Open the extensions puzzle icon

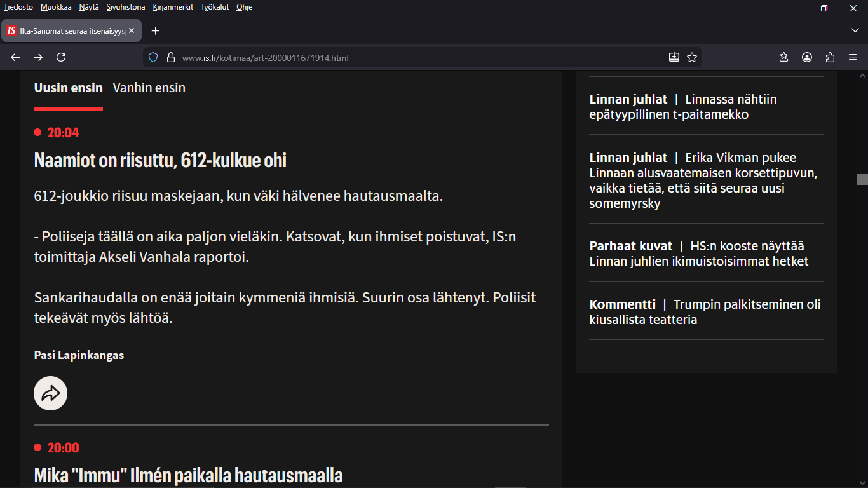(x=830, y=57)
